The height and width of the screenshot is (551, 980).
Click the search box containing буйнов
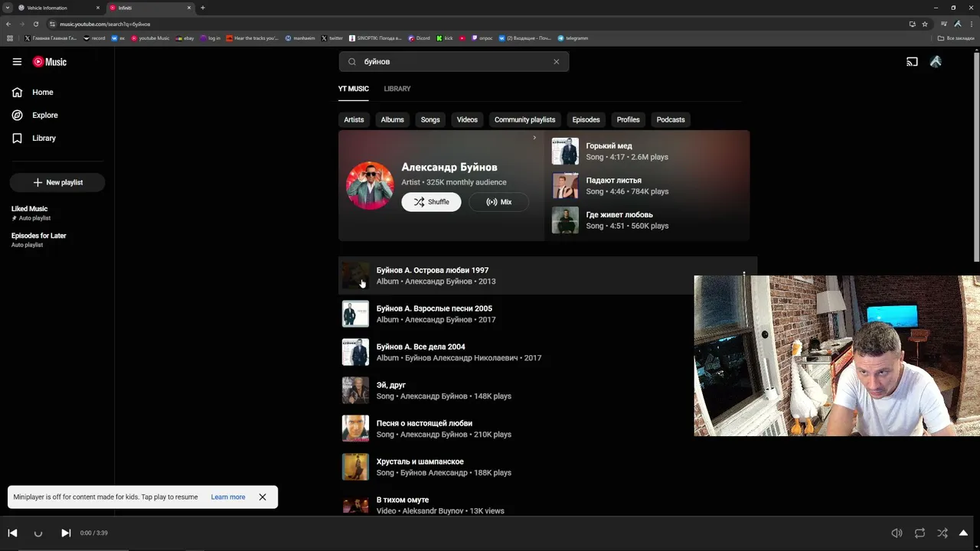click(454, 61)
